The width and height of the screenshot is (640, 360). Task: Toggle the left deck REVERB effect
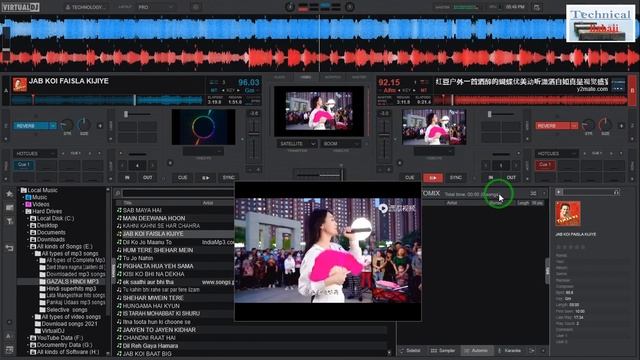click(x=31, y=126)
